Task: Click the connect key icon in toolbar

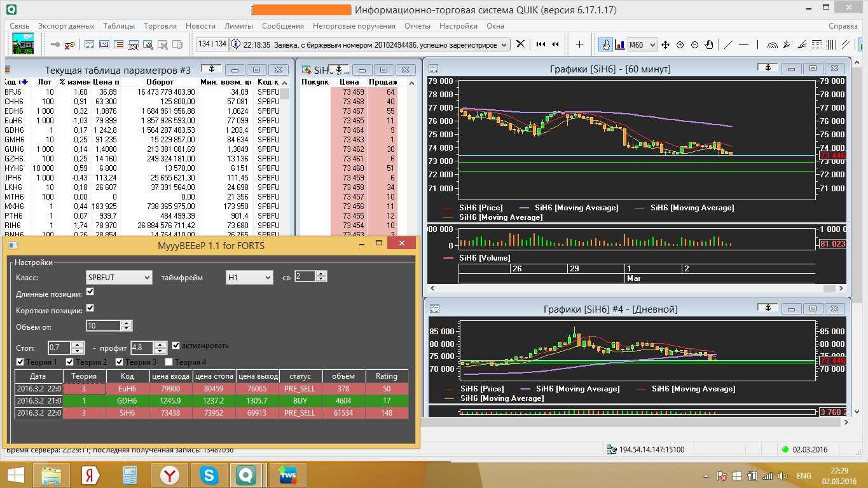Action: tap(55, 44)
